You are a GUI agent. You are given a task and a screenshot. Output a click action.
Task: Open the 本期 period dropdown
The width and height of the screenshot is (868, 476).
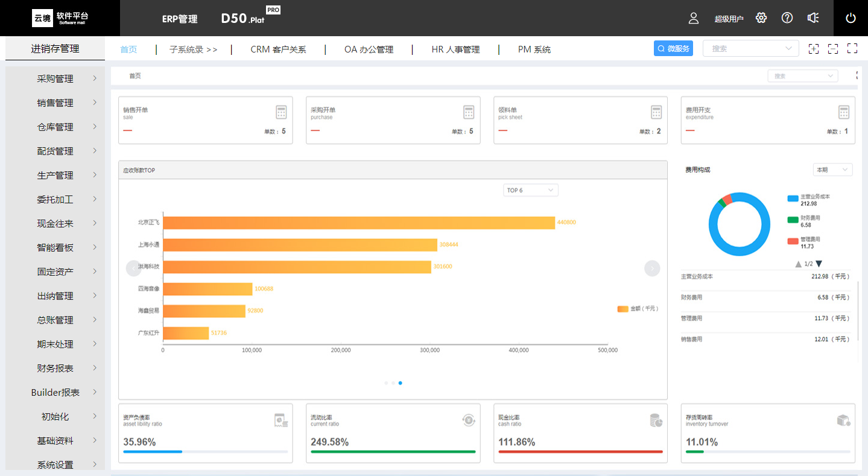832,170
